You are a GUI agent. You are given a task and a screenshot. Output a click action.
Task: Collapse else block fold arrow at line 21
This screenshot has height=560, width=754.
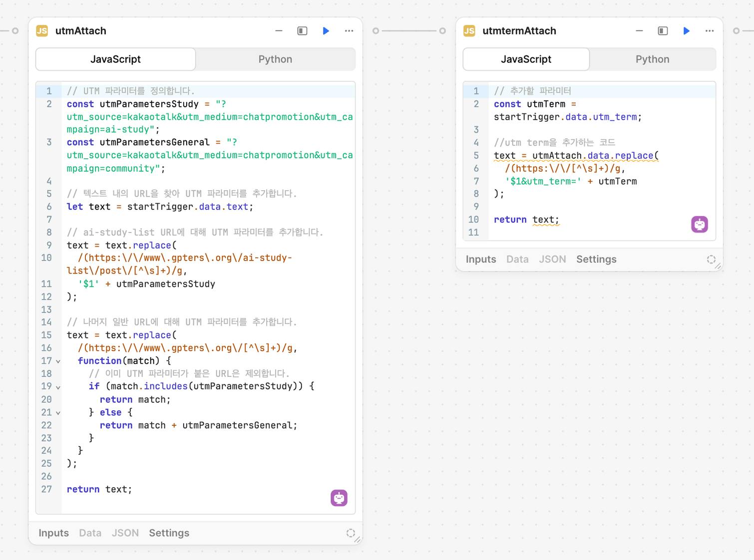click(58, 413)
